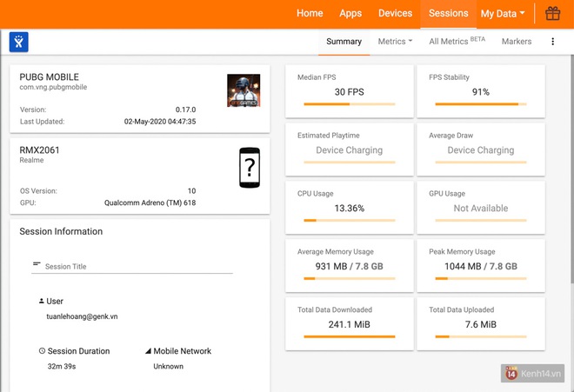Click the 30 FPS value
This screenshot has width=574, height=392.
pos(350,92)
